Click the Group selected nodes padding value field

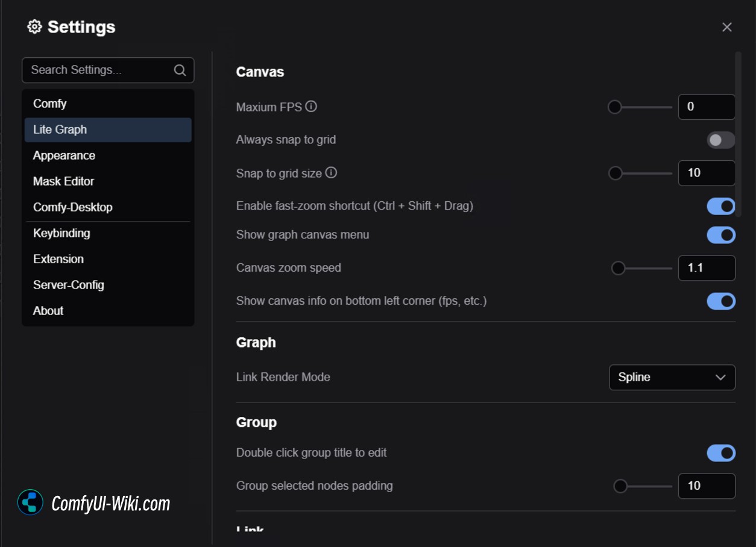[707, 486]
